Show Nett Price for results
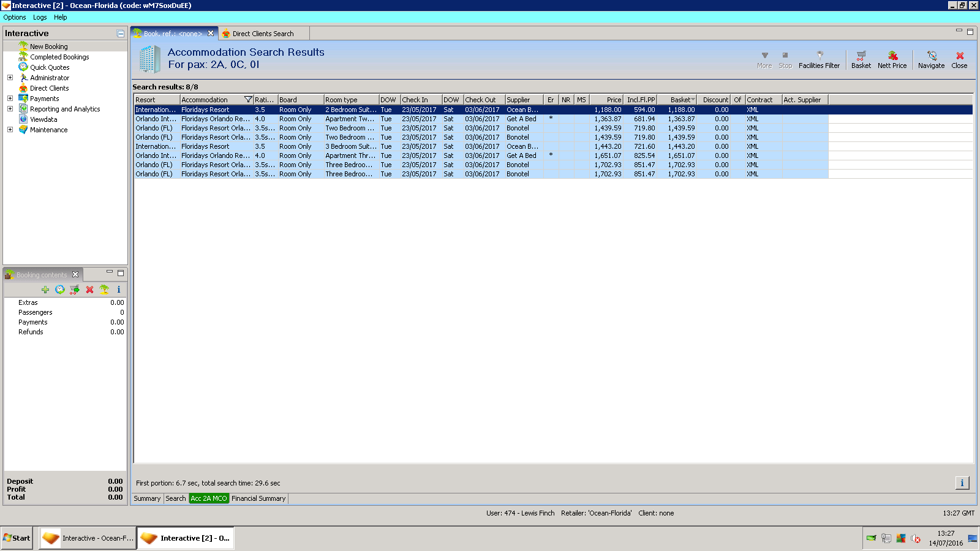980x551 pixels. point(892,59)
